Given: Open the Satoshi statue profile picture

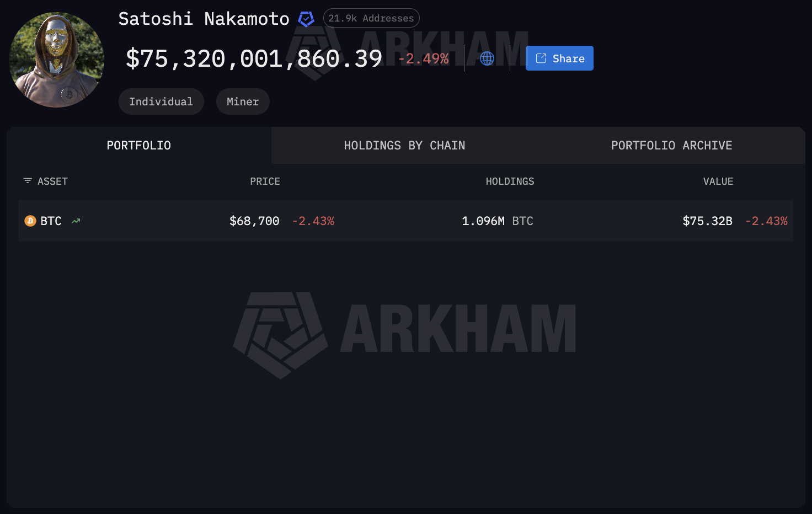Looking at the screenshot, I should pos(57,60).
